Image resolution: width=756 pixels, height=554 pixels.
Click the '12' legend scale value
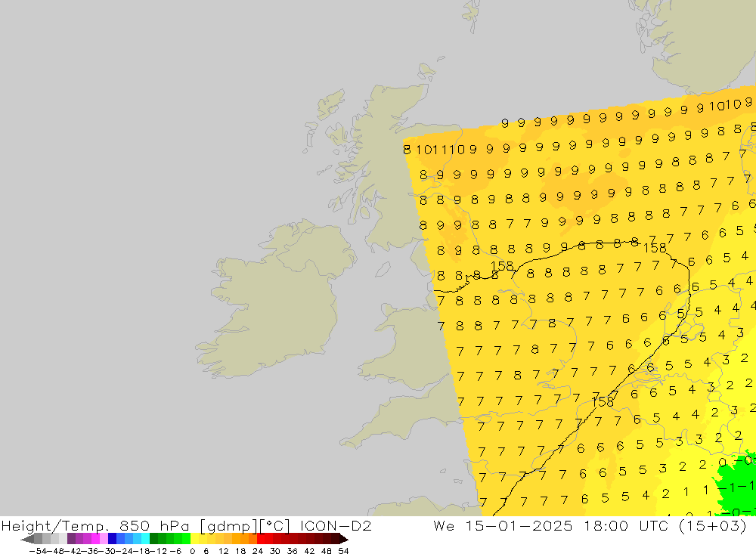[223, 551]
